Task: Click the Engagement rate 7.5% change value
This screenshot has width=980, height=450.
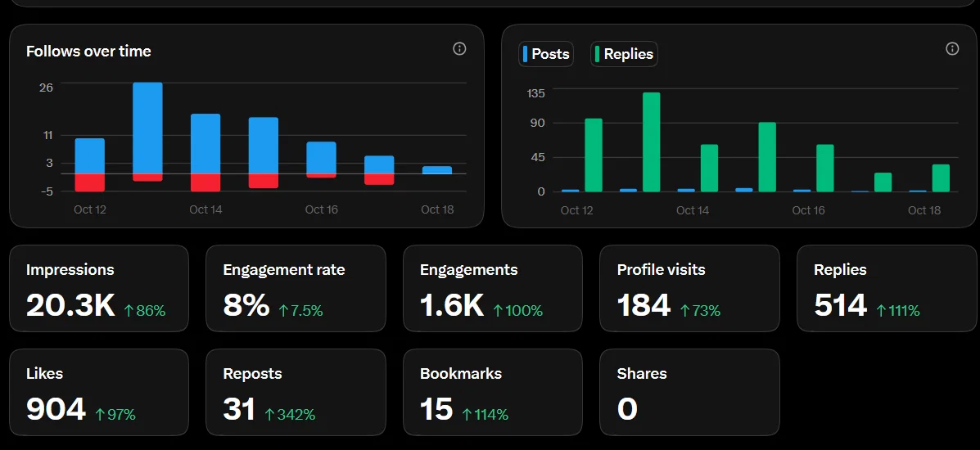Action: coord(300,310)
